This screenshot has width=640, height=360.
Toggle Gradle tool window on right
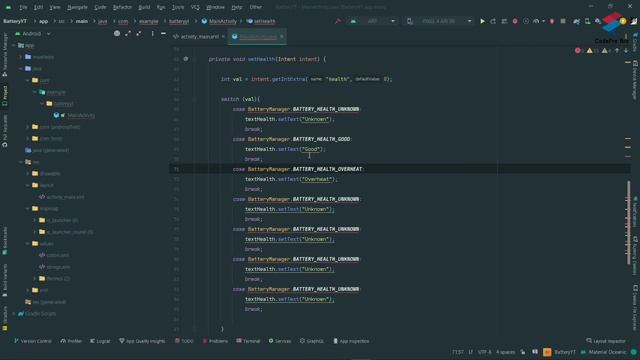(635, 43)
